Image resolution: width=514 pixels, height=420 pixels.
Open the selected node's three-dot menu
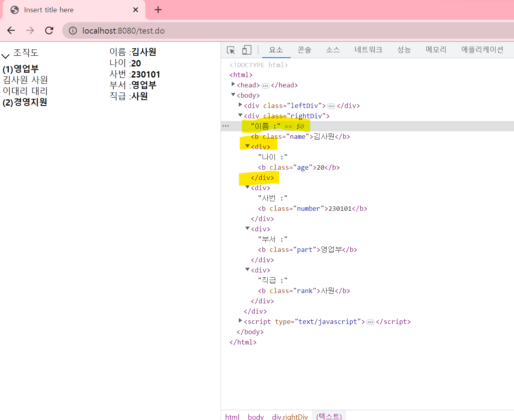click(x=226, y=126)
